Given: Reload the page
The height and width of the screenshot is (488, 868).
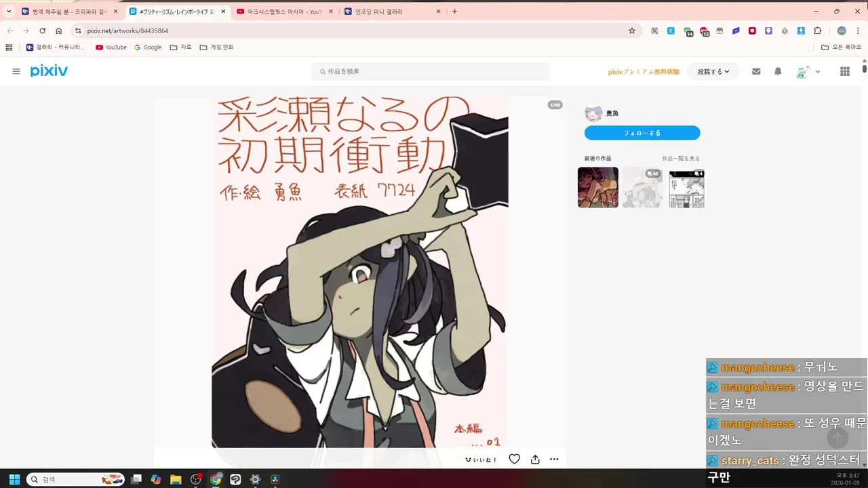Looking at the screenshot, I should click(x=42, y=30).
